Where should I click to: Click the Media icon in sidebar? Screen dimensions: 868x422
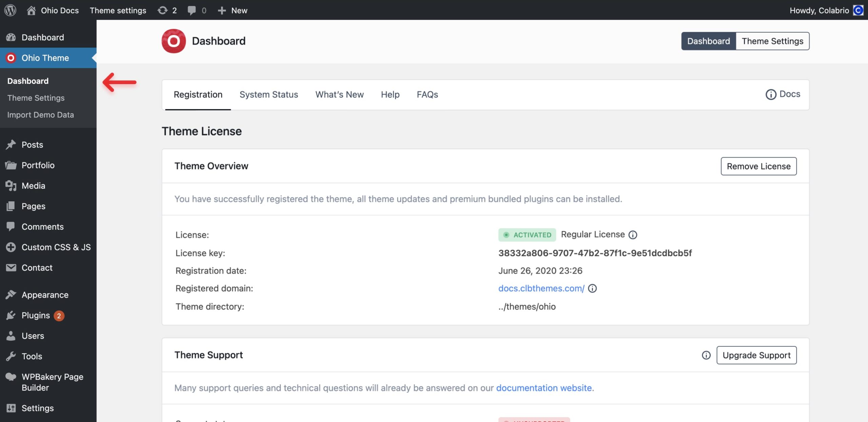click(x=11, y=186)
